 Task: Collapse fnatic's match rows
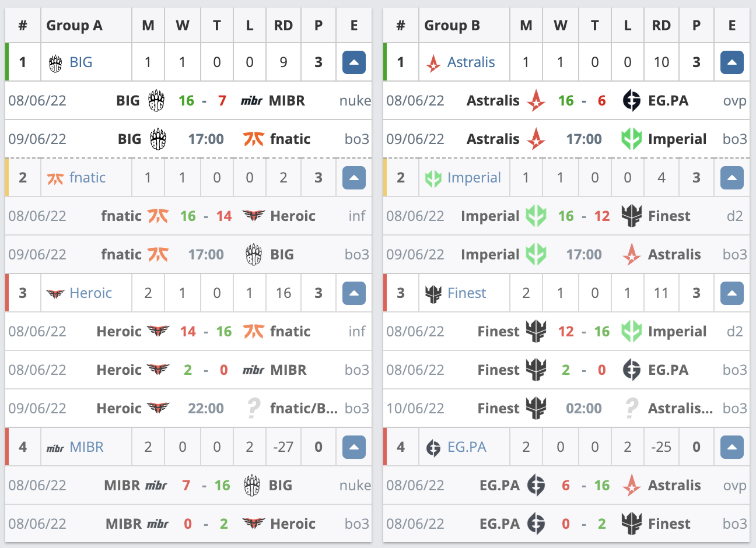tap(353, 177)
